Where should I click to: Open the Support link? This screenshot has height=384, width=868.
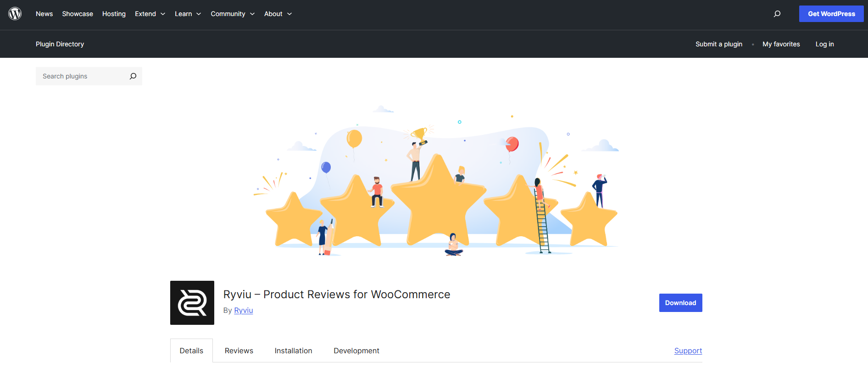688,351
